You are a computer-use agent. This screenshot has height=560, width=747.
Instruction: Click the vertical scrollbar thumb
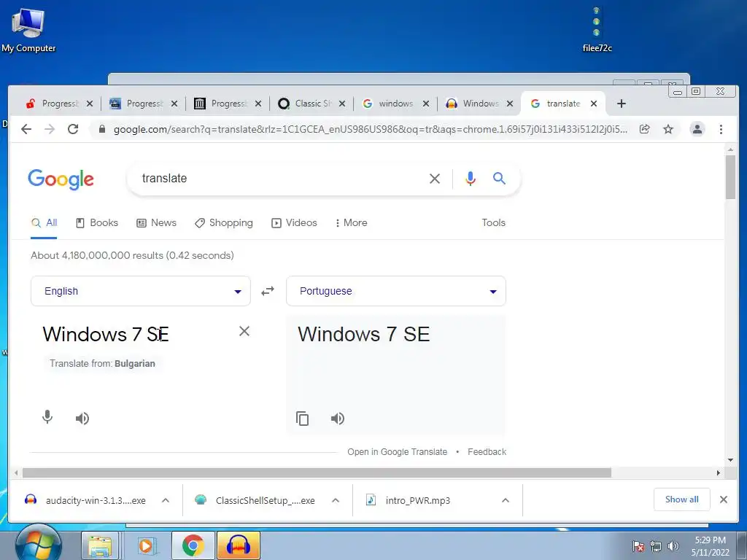coord(730,177)
